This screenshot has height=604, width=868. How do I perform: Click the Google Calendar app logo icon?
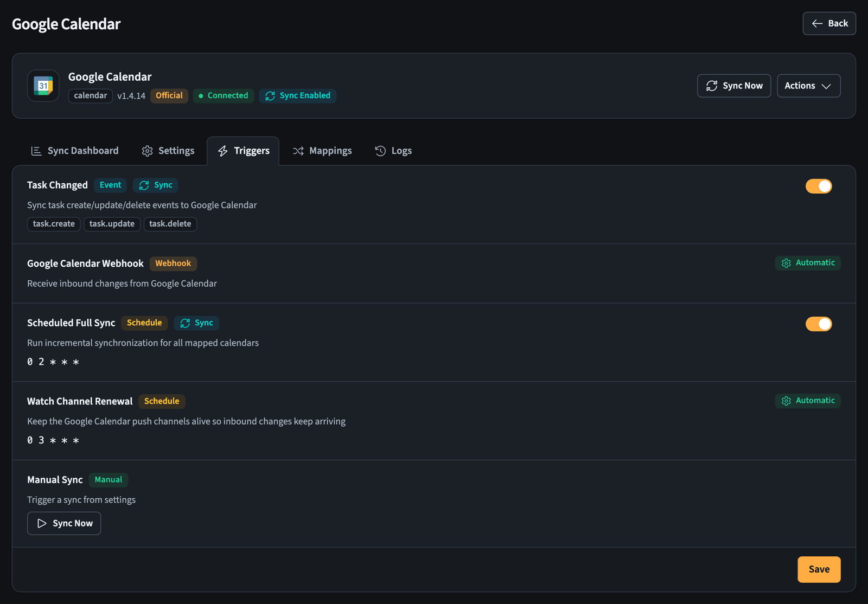tap(43, 86)
